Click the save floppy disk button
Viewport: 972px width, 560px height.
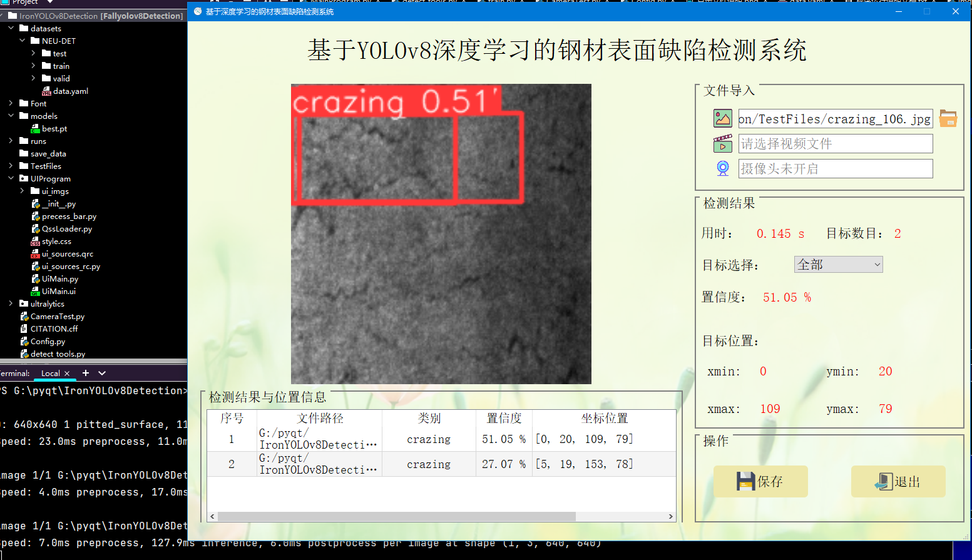coord(760,481)
